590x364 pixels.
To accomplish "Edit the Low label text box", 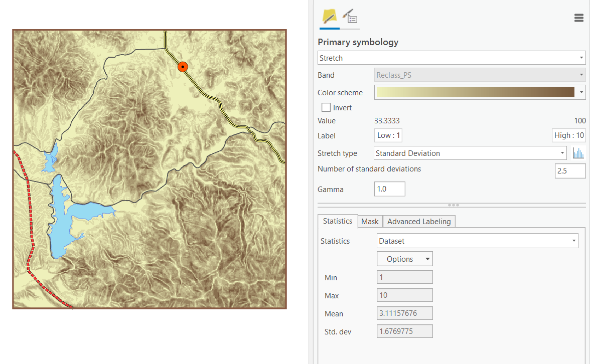I will tap(388, 135).
